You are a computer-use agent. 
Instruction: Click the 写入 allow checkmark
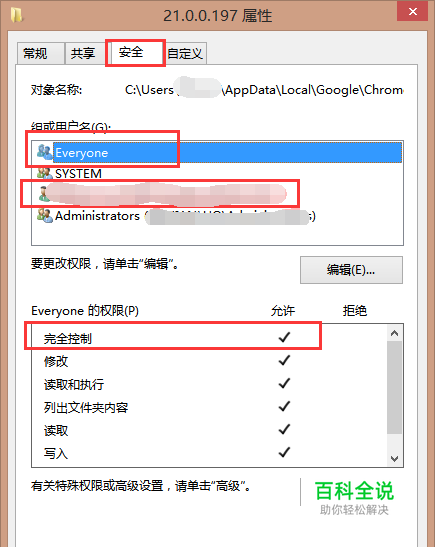click(284, 452)
